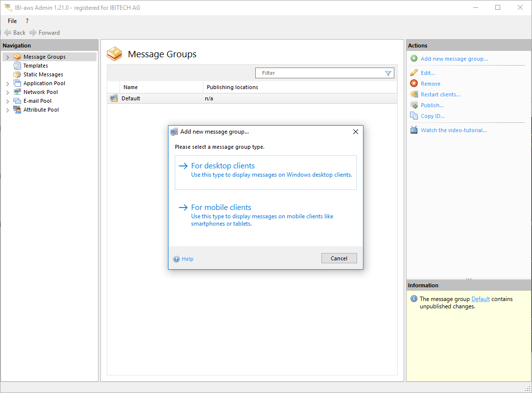Expand the E-mail Pool node

7,101
